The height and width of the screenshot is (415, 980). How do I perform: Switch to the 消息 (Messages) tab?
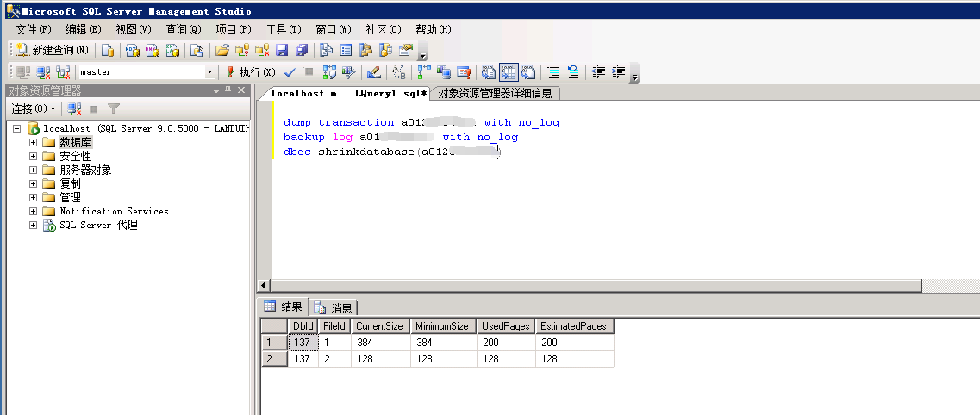334,307
